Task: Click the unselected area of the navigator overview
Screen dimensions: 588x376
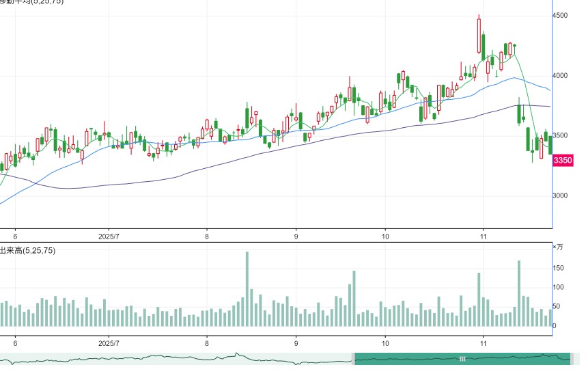Action: 176,359
